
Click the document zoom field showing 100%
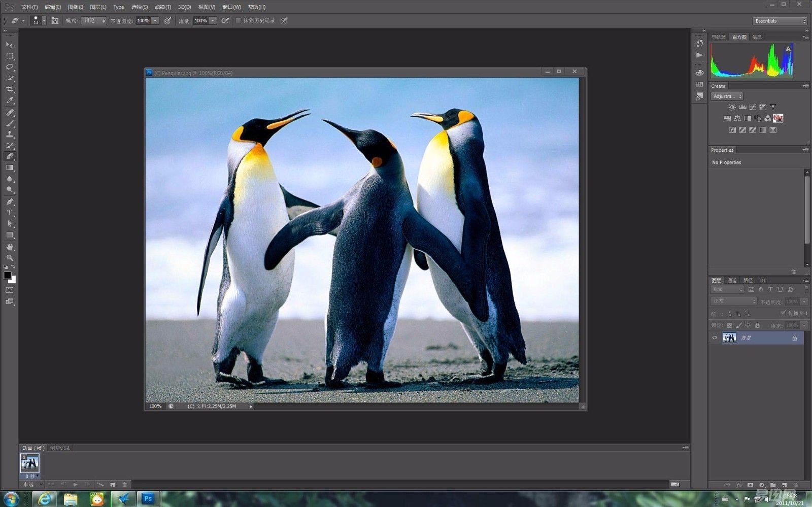pos(155,407)
